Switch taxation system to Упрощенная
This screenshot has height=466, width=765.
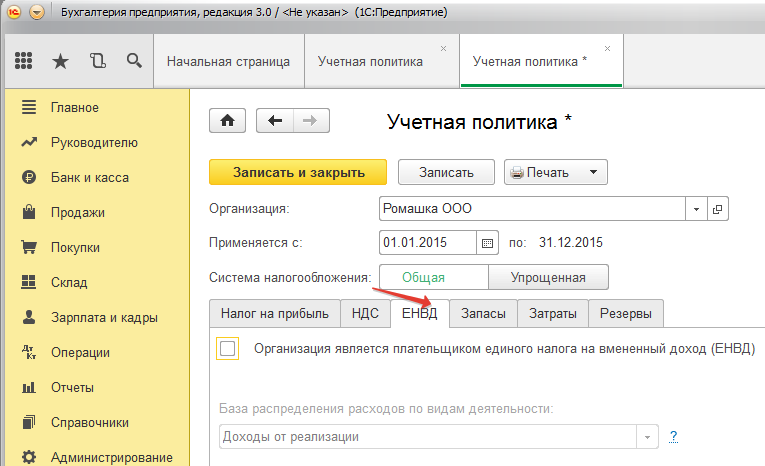point(548,277)
